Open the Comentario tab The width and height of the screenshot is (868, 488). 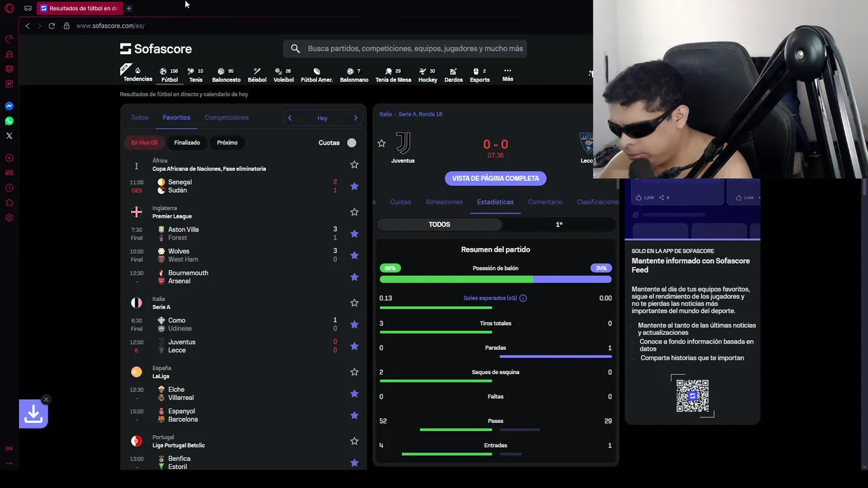pos(545,202)
